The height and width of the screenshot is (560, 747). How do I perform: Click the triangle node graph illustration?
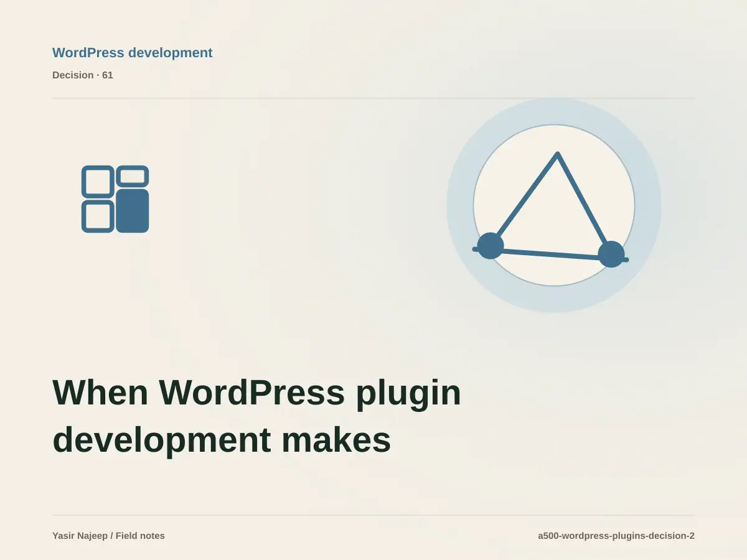coord(554,205)
